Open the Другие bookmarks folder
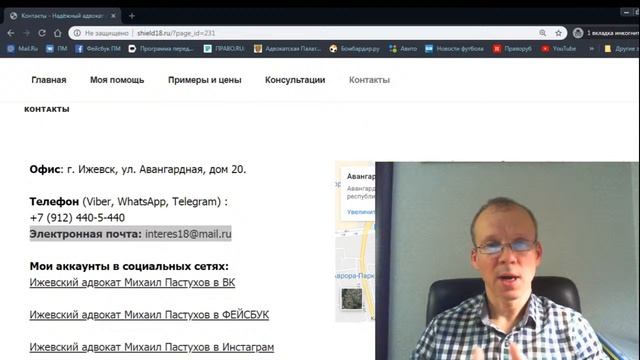640x360 pixels. (x=622, y=49)
